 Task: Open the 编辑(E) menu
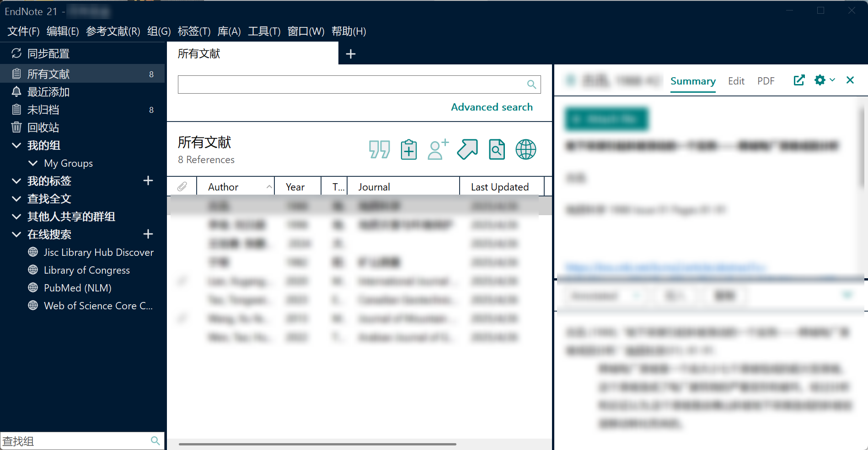(x=63, y=31)
